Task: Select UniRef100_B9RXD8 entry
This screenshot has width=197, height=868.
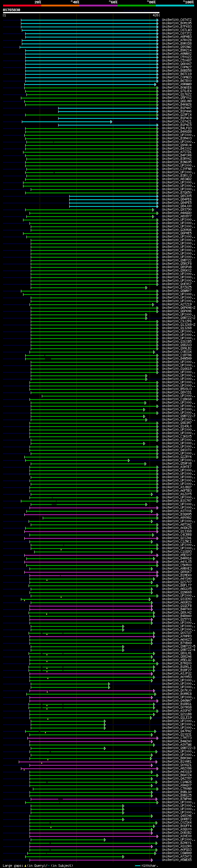Action: pos(177,43)
